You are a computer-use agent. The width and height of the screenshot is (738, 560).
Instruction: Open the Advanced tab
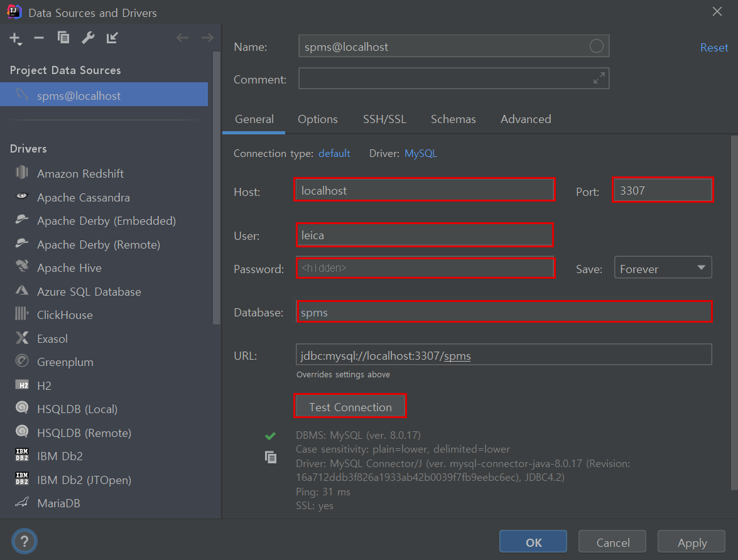click(526, 119)
